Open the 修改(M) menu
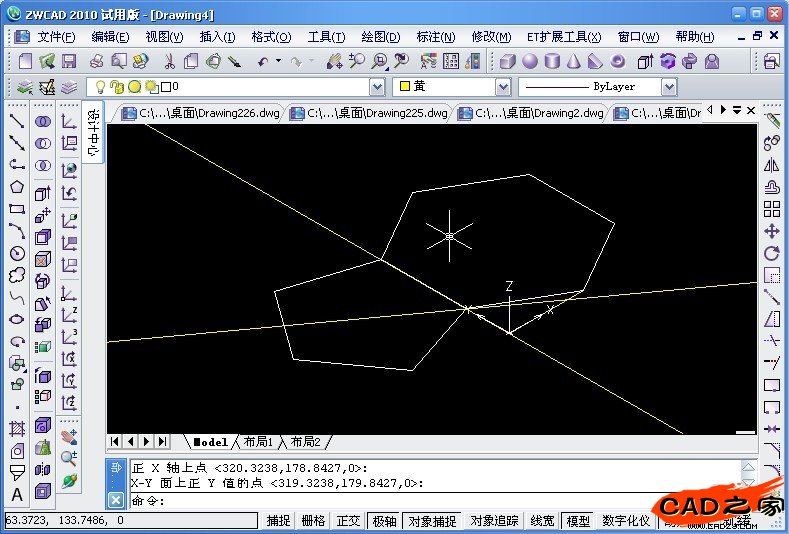Viewport: 789px width, 534px height. [491, 37]
